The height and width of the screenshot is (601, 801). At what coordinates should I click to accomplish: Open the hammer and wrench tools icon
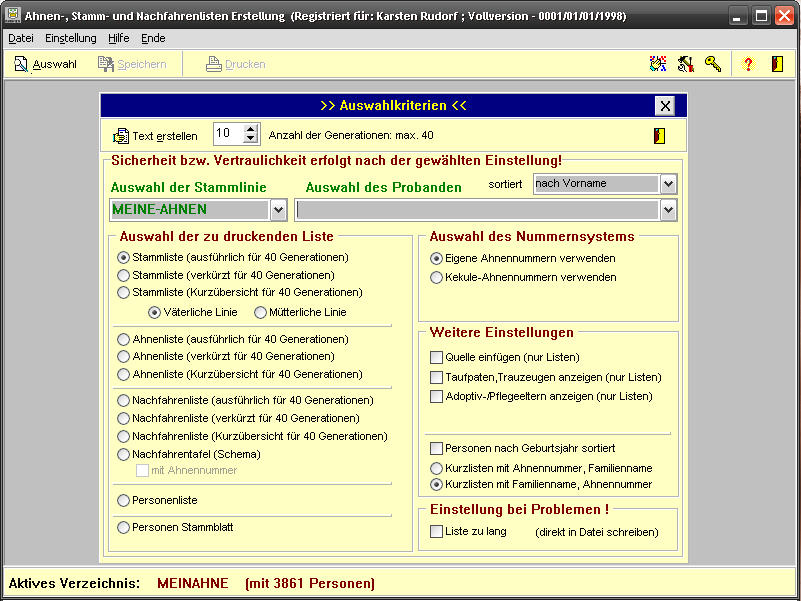coord(686,64)
